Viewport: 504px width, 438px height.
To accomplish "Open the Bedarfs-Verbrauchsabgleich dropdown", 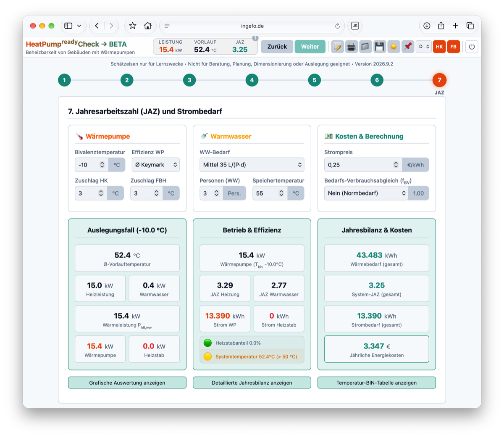I will 366,193.
